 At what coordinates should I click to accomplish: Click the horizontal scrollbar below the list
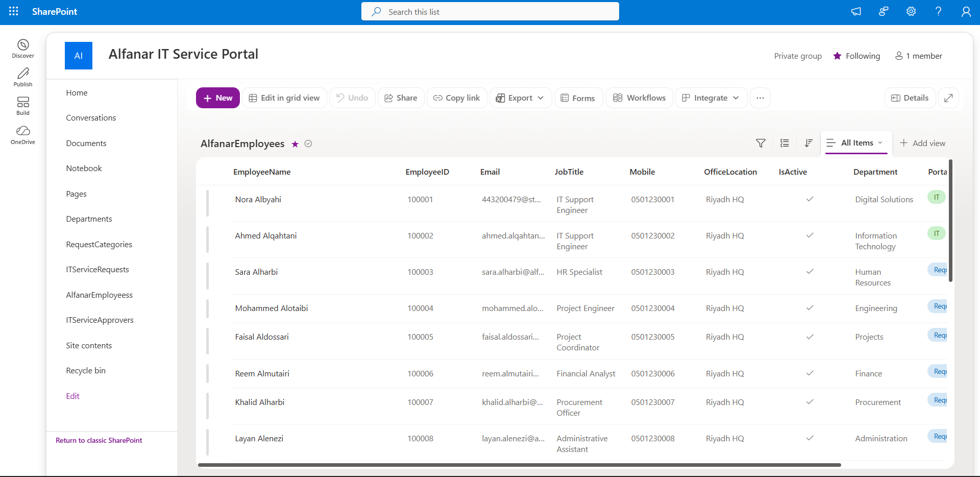(x=520, y=465)
